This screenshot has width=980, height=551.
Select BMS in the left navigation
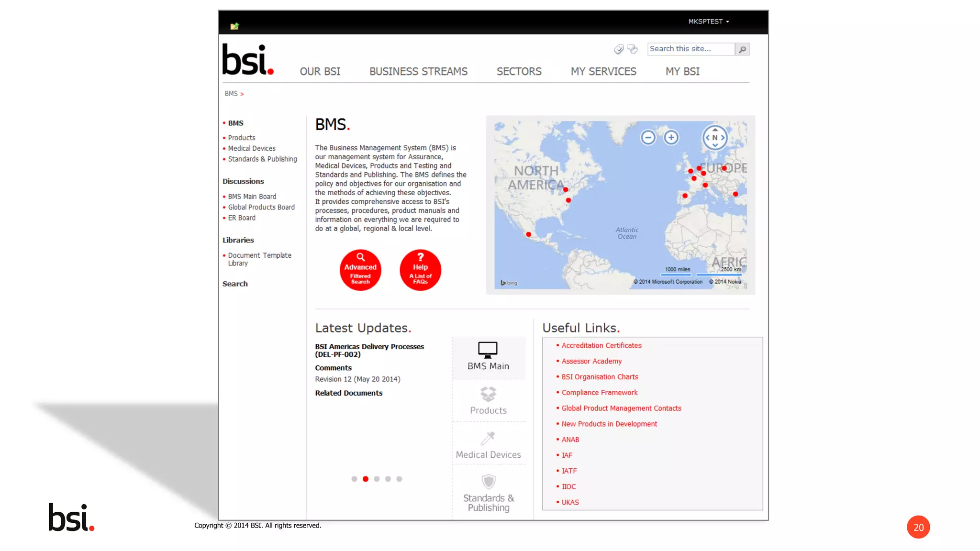(235, 123)
